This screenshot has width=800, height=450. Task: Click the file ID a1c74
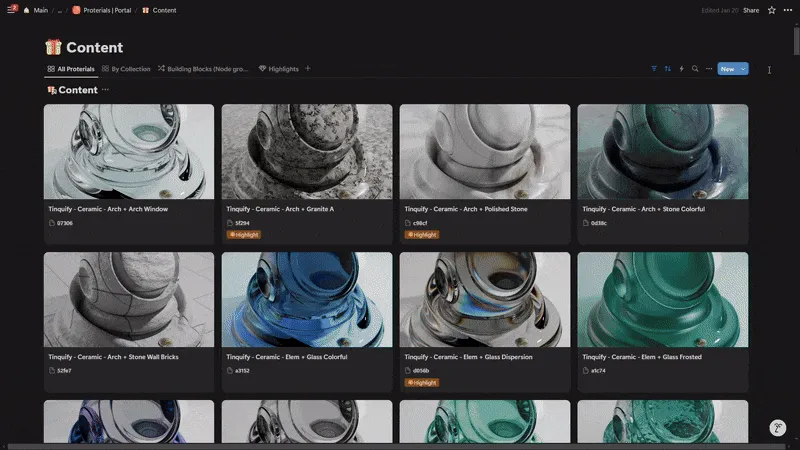tap(598, 370)
